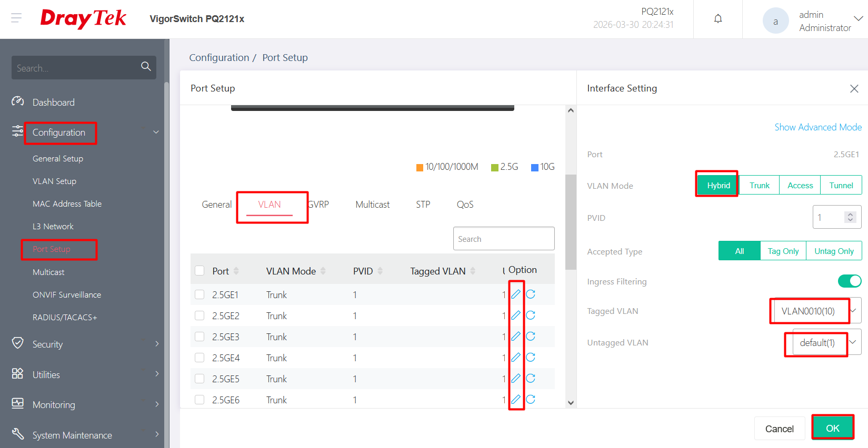868x448 pixels.
Task: Click the reset icon for port 2.5GE3
Action: 531,336
